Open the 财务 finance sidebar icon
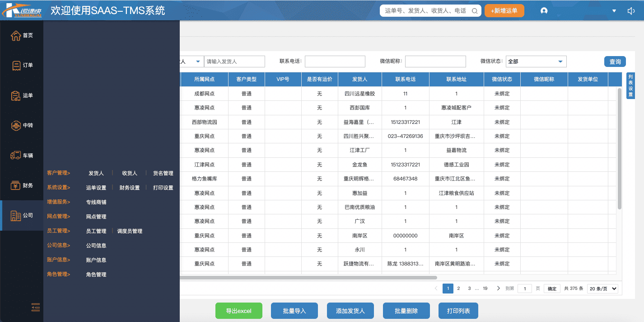The width and height of the screenshot is (644, 322). click(16, 185)
